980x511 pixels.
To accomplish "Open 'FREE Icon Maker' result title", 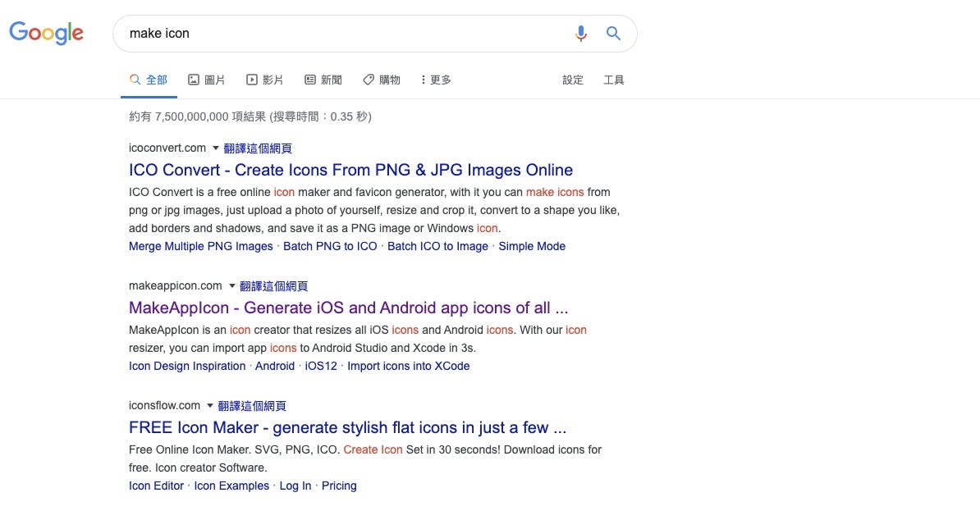I will [x=347, y=428].
